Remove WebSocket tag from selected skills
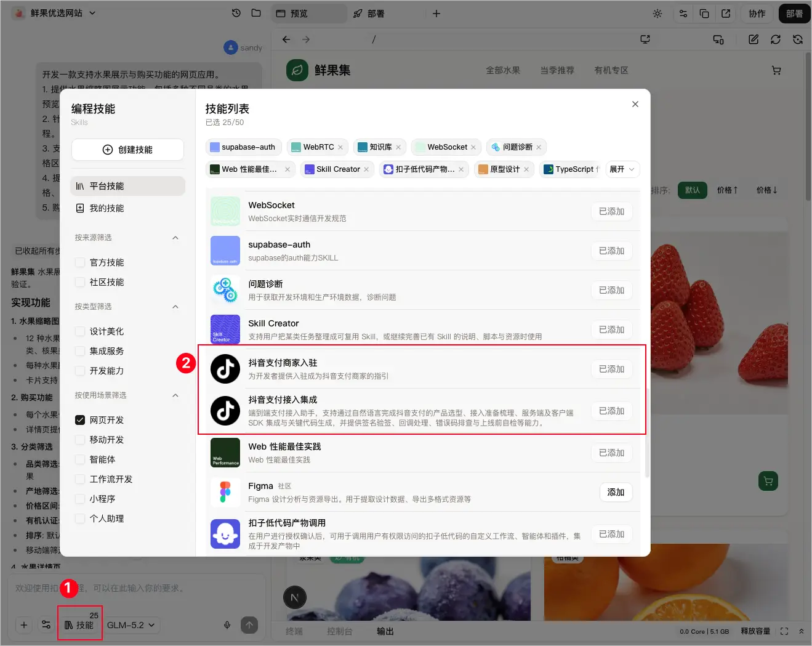 tap(473, 147)
